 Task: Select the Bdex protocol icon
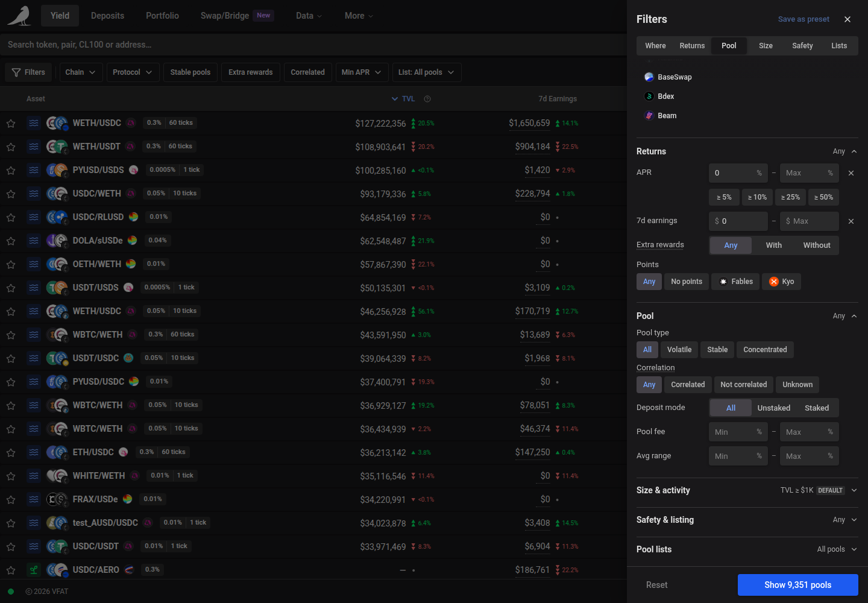tap(649, 96)
